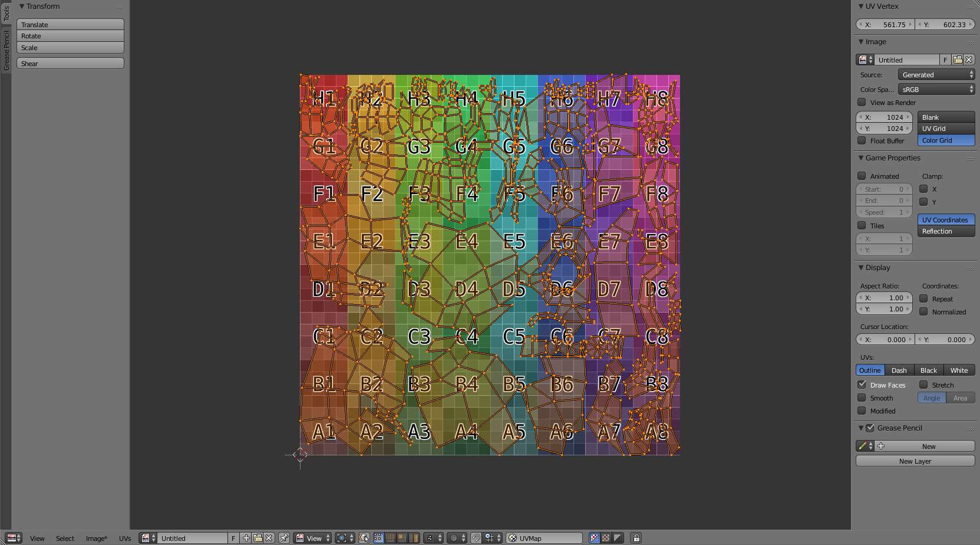Open Source dropdown showing Generated

pyautogui.click(x=936, y=75)
